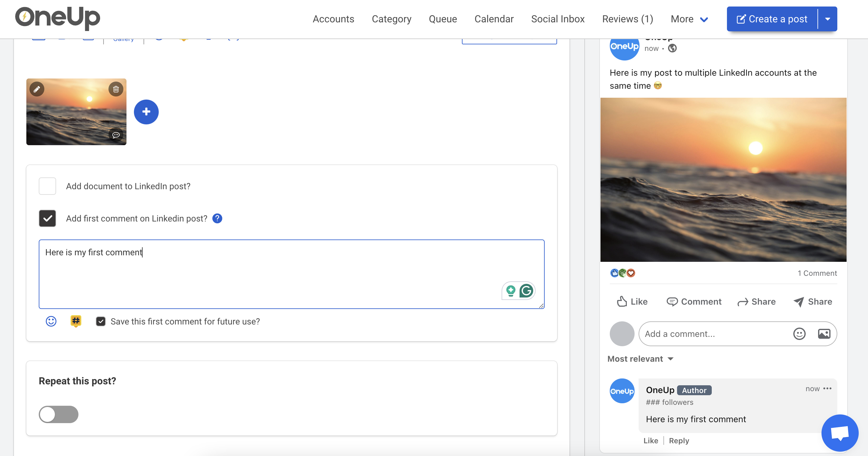Click the hashtag icon below comment field
The height and width of the screenshot is (456, 868).
[76, 321]
